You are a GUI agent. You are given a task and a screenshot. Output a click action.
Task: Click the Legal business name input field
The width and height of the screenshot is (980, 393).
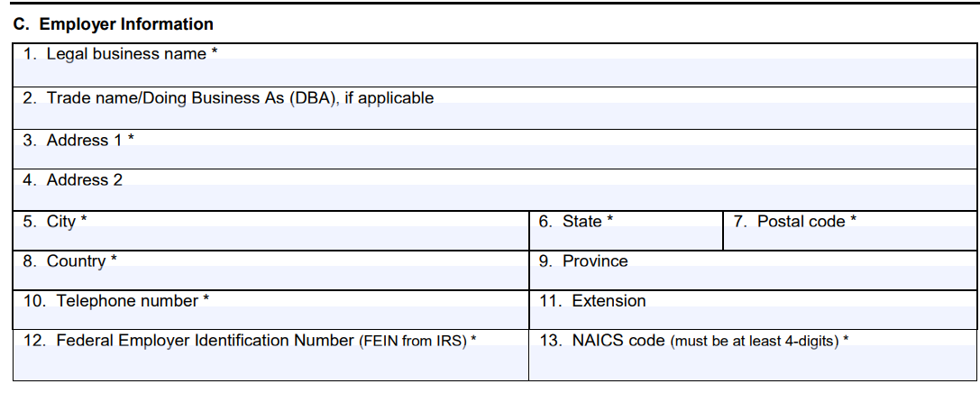[x=496, y=72]
